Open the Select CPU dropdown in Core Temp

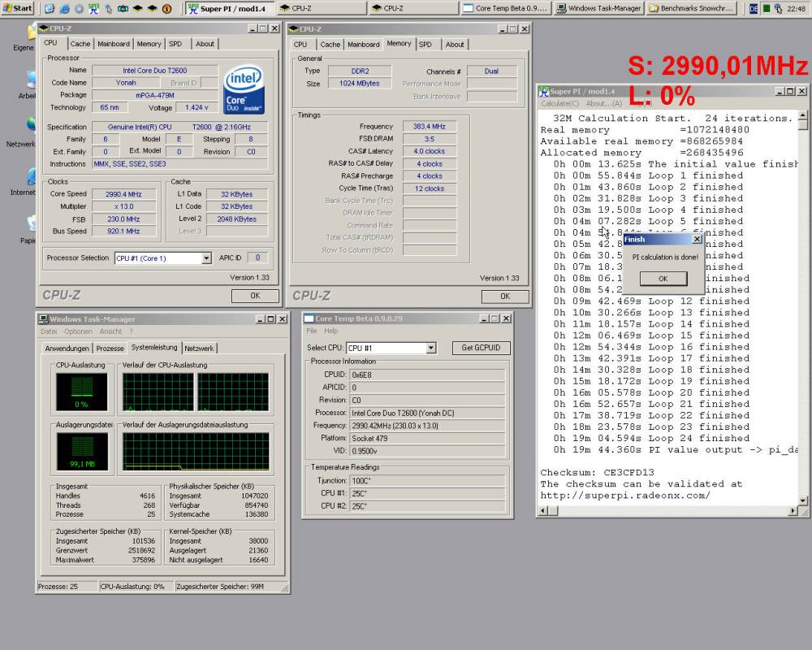431,348
